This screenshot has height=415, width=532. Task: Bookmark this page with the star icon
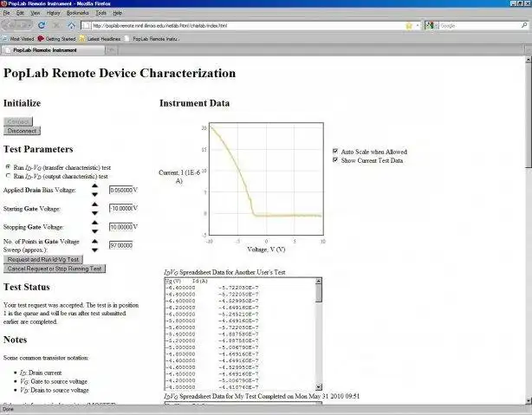point(409,25)
